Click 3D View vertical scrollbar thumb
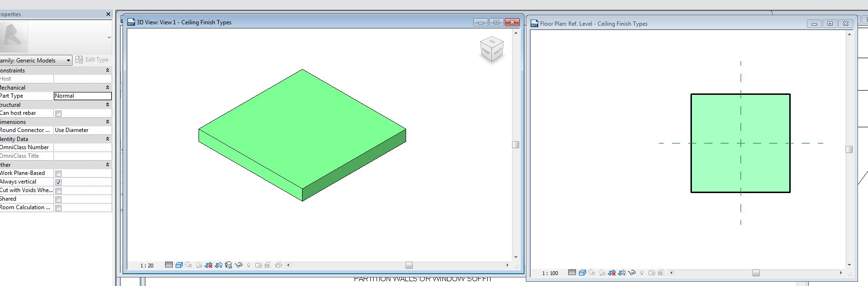 (515, 144)
